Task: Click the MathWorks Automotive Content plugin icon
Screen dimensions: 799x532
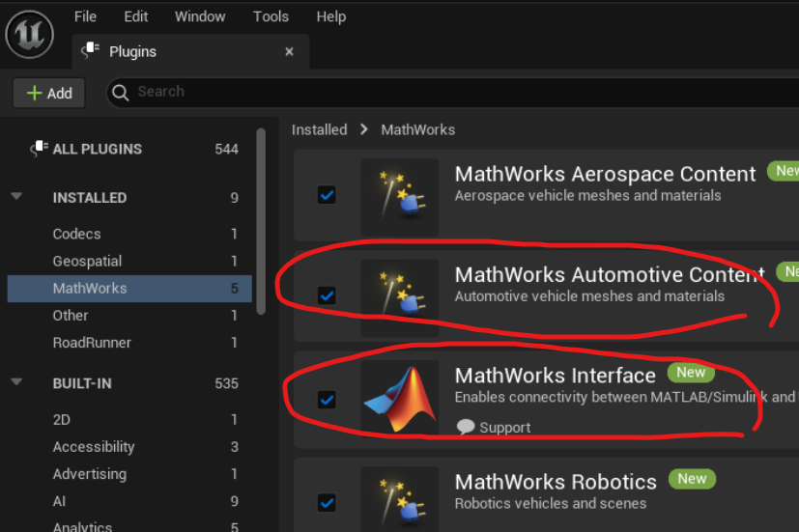Action: click(400, 298)
